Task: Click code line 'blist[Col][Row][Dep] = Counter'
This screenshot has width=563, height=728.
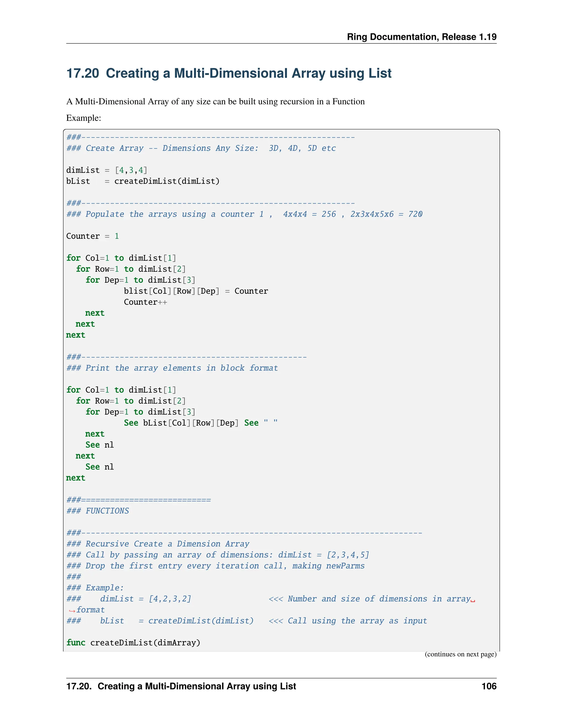Action: pos(196,291)
